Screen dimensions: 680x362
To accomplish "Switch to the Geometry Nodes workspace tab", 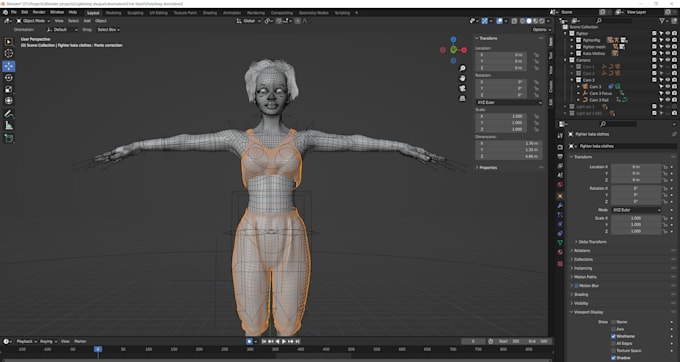I will coord(314,13).
